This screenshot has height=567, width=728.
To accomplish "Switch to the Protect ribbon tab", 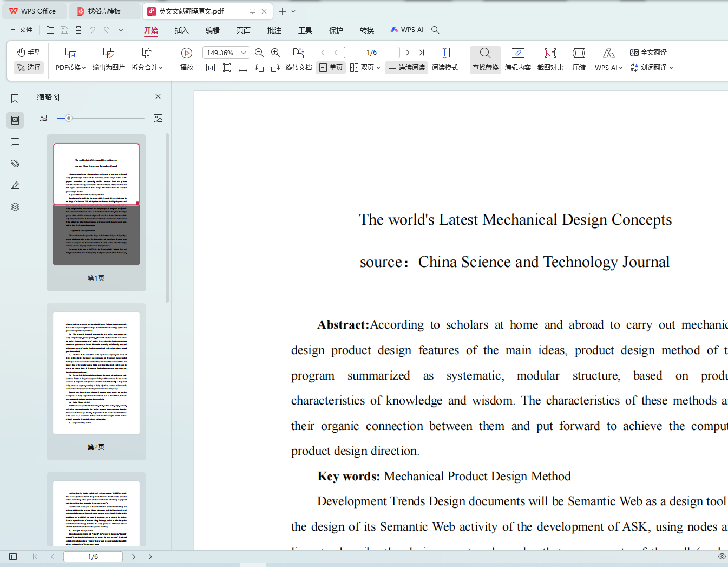I will click(336, 30).
